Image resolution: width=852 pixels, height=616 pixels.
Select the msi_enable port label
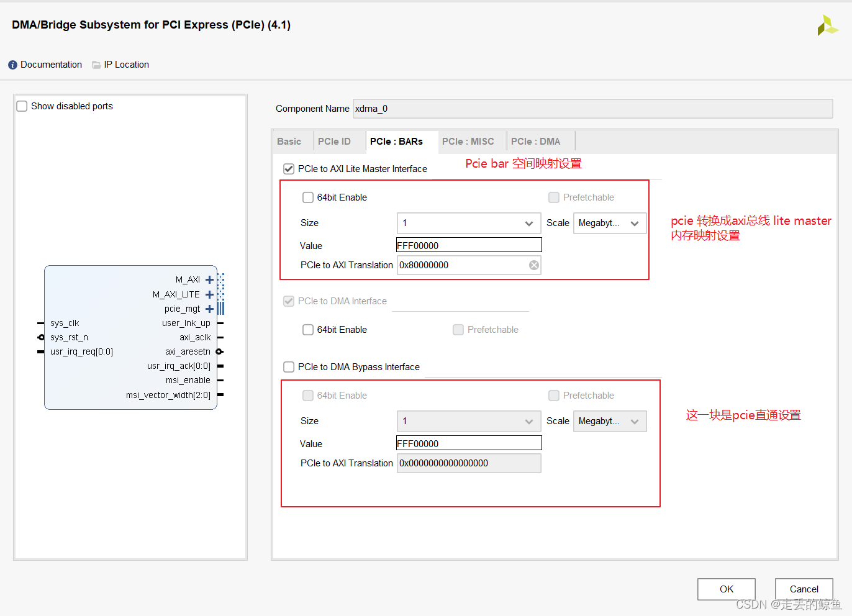[188, 380]
